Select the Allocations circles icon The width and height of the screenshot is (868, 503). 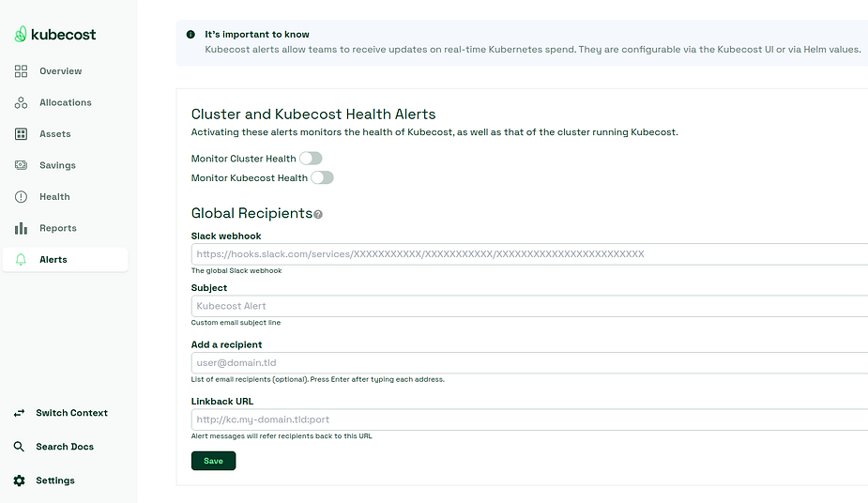pyautogui.click(x=21, y=102)
